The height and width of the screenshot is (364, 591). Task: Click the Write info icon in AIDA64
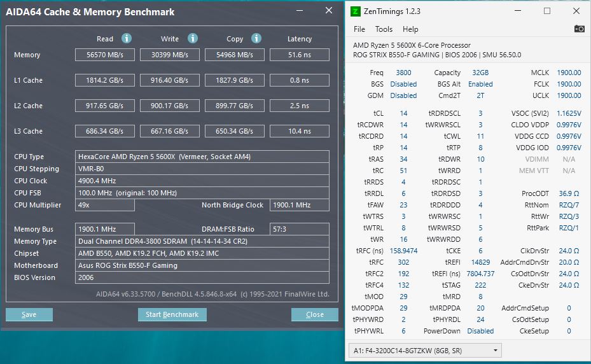pyautogui.click(x=193, y=38)
